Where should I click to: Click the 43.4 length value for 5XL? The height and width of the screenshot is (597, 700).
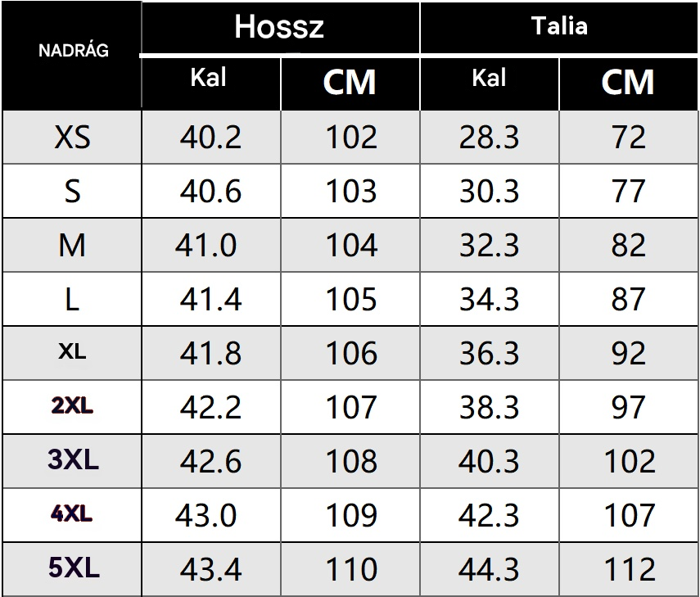tap(210, 570)
